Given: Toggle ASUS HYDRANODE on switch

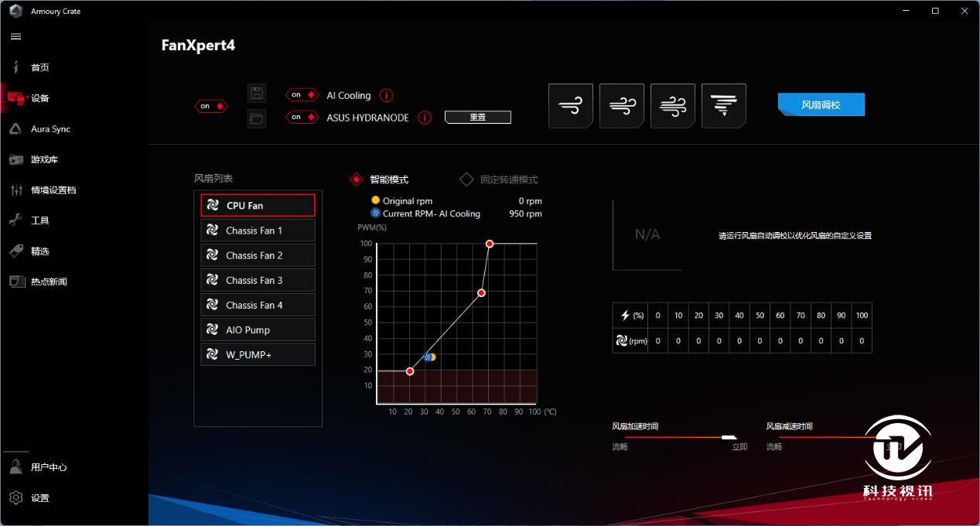Looking at the screenshot, I should coord(302,118).
